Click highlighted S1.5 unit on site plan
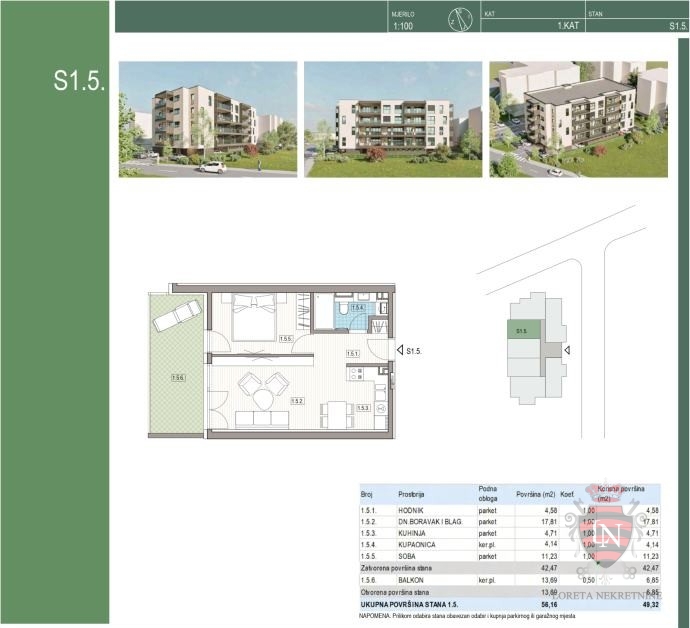This screenshot has height=628, width=690. 523,330
